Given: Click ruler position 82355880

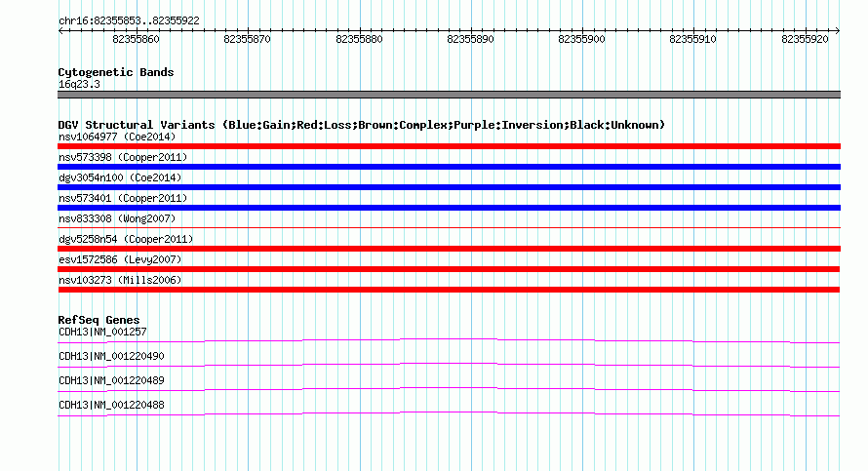Looking at the screenshot, I should point(359,39).
